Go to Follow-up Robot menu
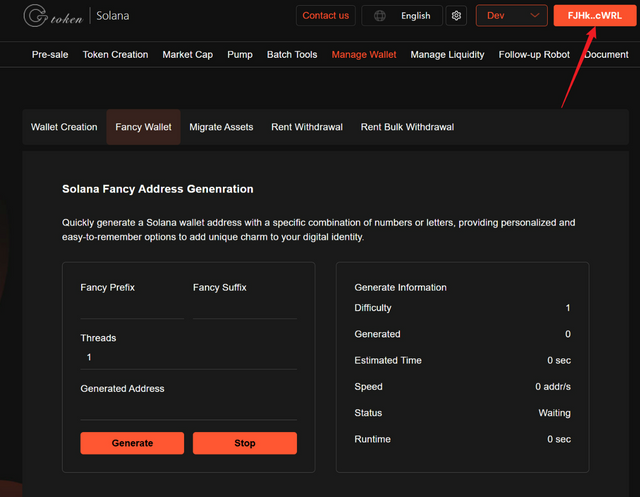The image size is (640, 497). (x=534, y=55)
